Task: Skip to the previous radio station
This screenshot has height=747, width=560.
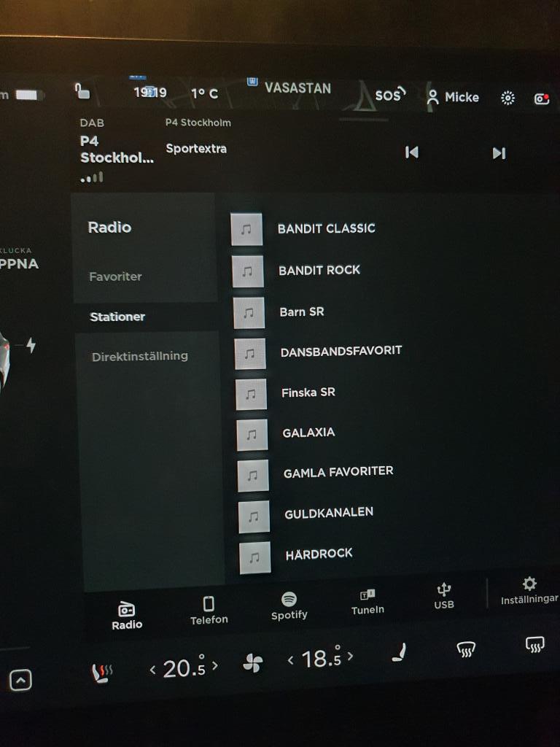Action: click(x=411, y=152)
